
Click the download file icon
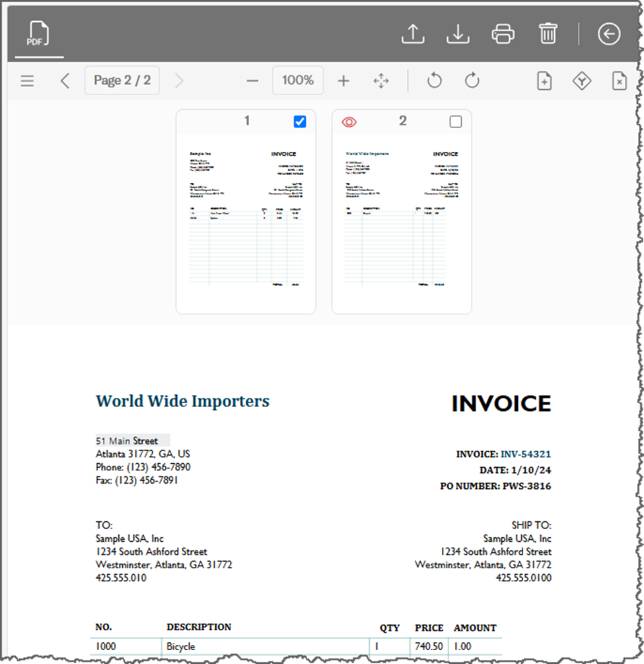click(x=458, y=34)
